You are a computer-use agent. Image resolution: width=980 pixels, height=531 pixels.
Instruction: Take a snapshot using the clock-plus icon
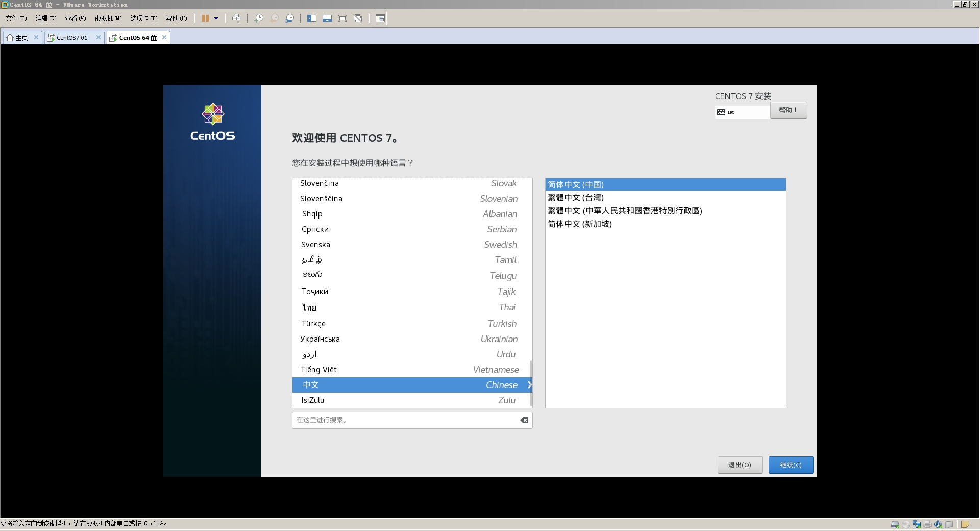coord(259,18)
